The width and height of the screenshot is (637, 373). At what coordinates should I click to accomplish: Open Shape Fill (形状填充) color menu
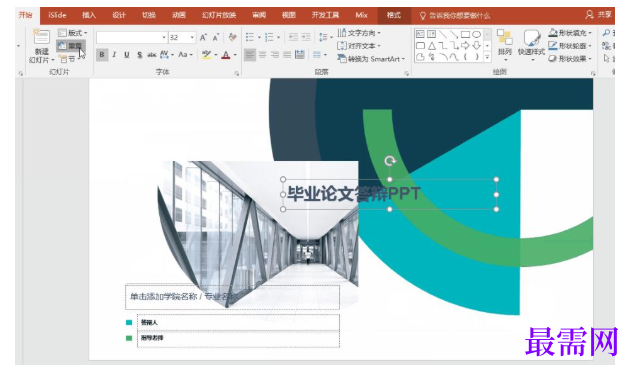click(570, 33)
